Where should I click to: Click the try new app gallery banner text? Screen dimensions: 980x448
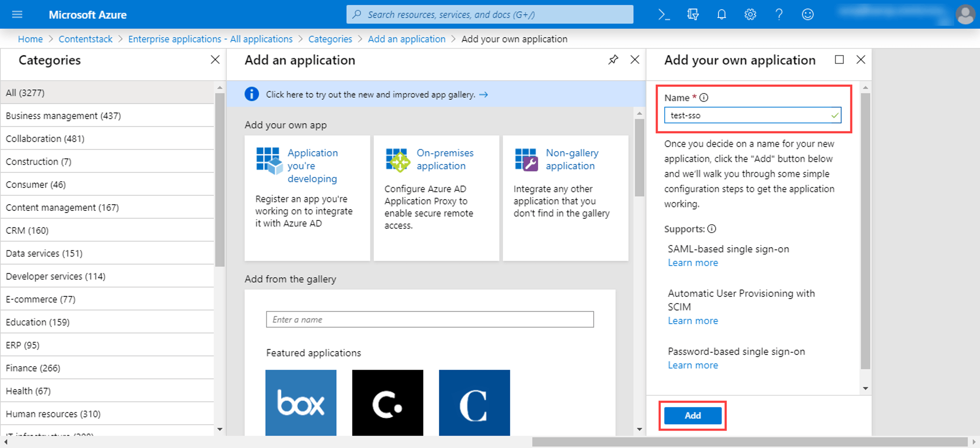click(370, 94)
